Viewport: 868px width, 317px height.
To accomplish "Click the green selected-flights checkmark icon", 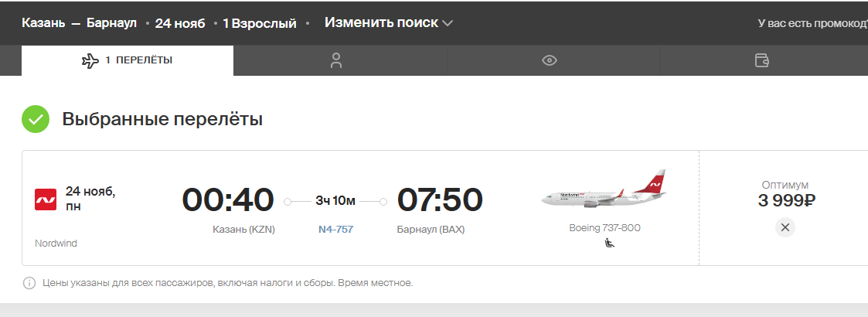I will click(36, 119).
